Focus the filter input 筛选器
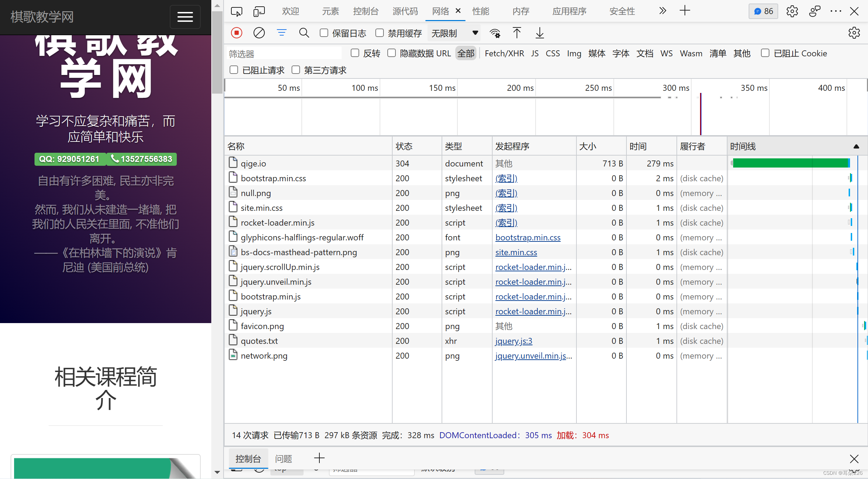This screenshot has width=868, height=479. click(284, 53)
